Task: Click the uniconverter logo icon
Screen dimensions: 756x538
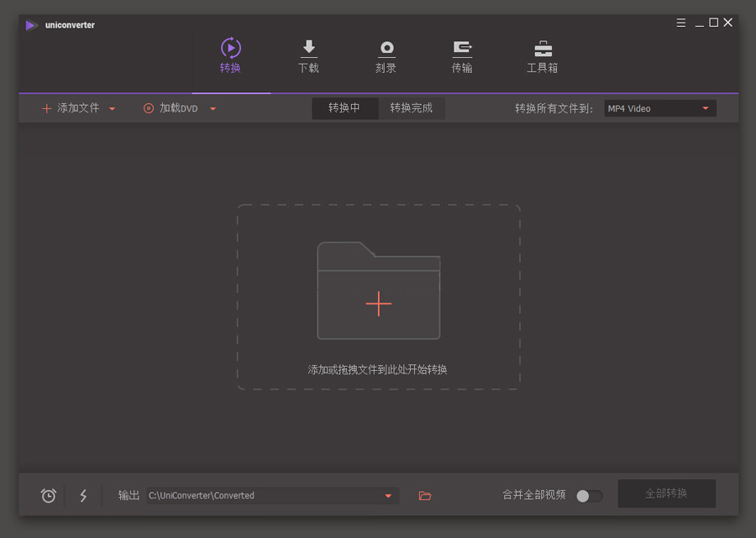Action: coord(32,25)
